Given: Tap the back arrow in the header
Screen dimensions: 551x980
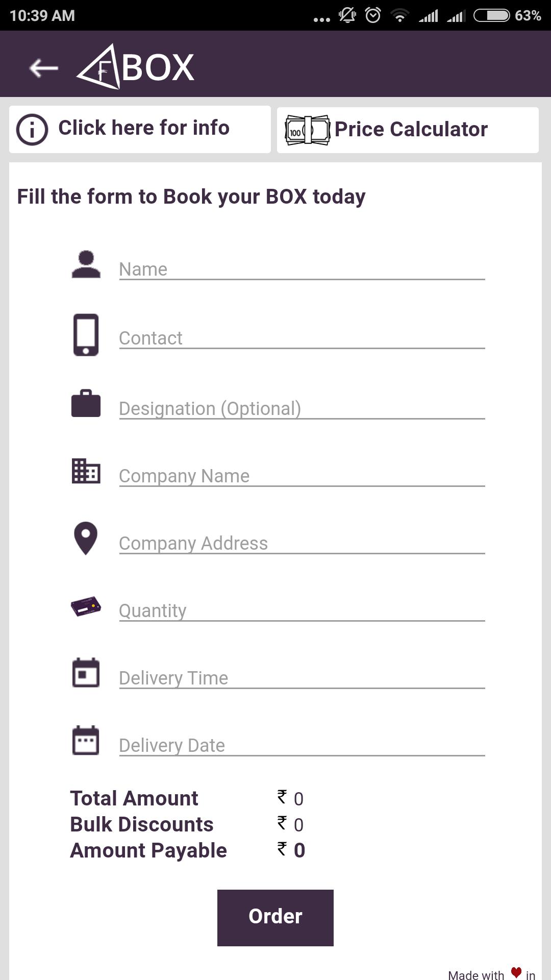Looking at the screenshot, I should [x=43, y=68].
